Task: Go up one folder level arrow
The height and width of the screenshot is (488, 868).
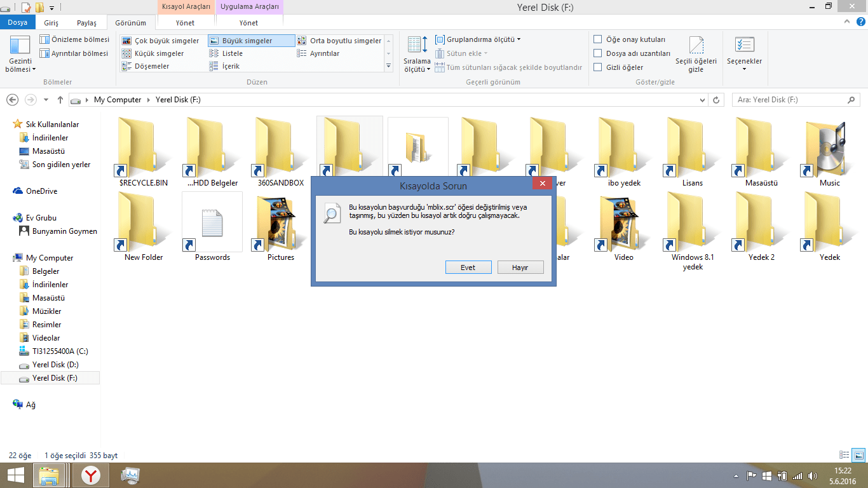Action: (60, 100)
